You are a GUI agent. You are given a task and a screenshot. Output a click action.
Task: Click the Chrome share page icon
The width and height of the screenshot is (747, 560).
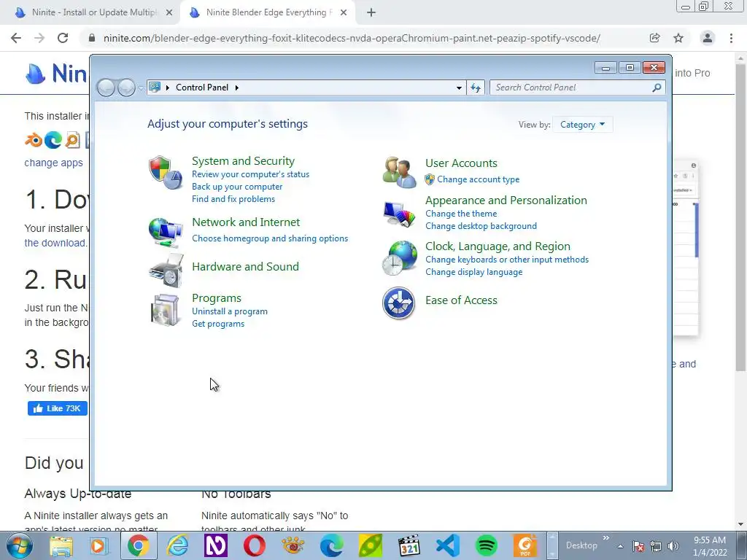click(x=654, y=38)
